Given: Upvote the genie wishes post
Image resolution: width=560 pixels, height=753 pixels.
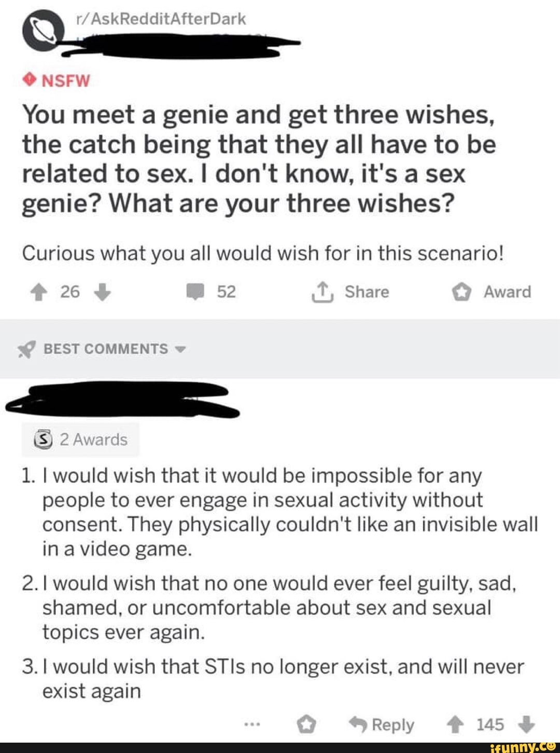Looking at the screenshot, I should coord(38,293).
